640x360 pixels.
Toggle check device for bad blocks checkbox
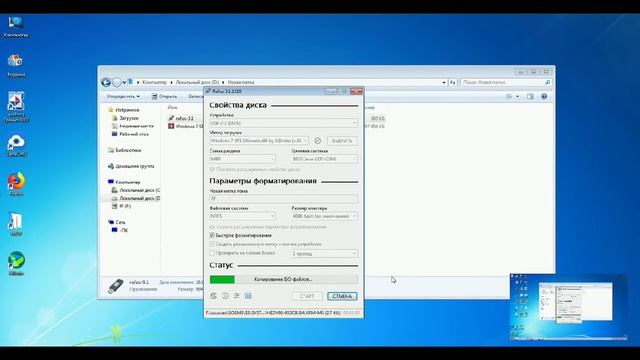click(x=212, y=253)
